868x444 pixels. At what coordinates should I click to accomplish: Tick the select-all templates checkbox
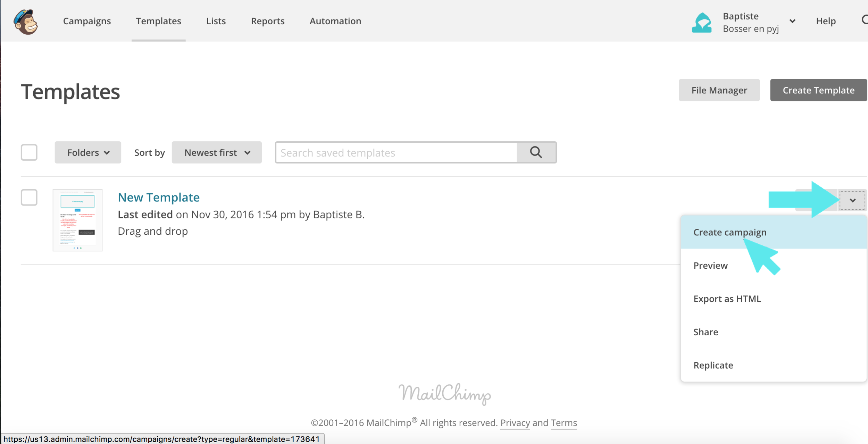pos(29,152)
